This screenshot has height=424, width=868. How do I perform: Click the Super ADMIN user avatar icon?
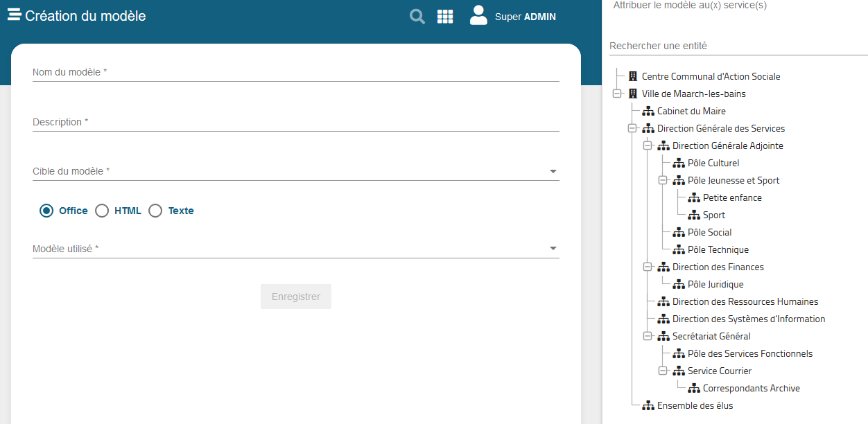(478, 15)
